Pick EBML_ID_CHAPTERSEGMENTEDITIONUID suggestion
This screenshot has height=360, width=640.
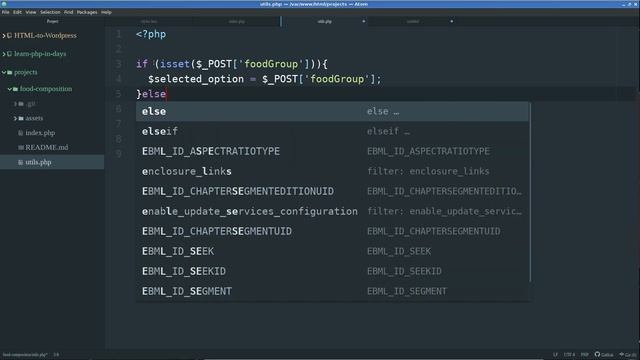click(332, 191)
